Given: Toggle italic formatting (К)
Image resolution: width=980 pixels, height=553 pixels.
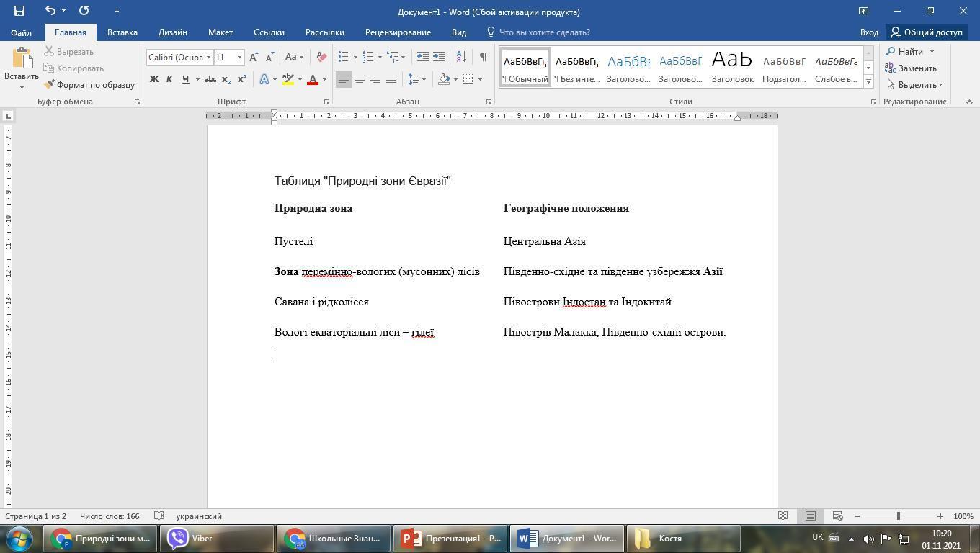Looking at the screenshot, I should [169, 79].
